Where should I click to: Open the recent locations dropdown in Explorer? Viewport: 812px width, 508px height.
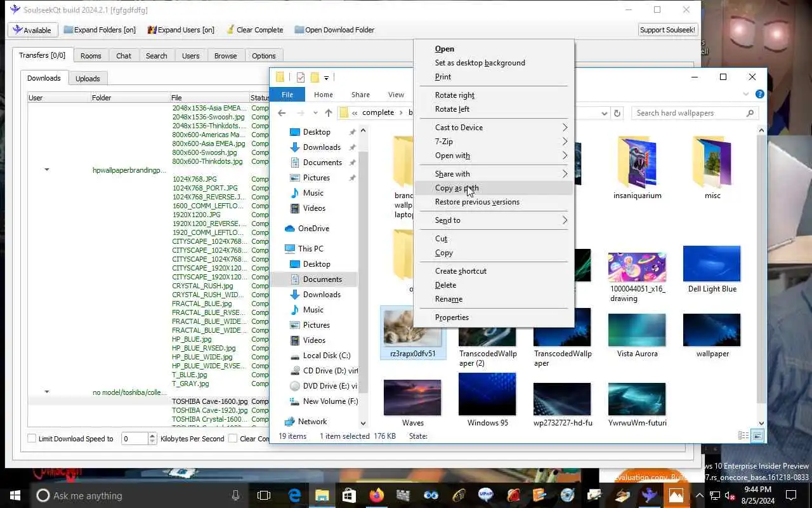pyautogui.click(x=315, y=113)
